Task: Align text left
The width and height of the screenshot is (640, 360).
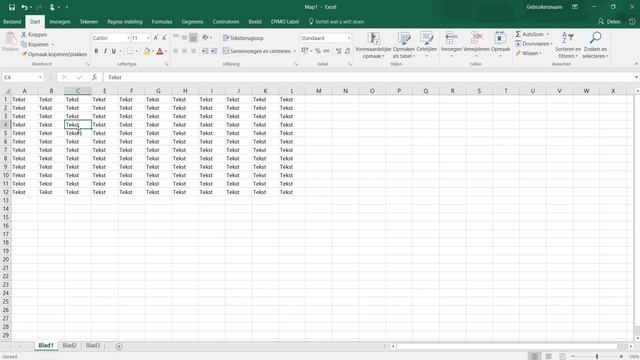Action: 176,51
